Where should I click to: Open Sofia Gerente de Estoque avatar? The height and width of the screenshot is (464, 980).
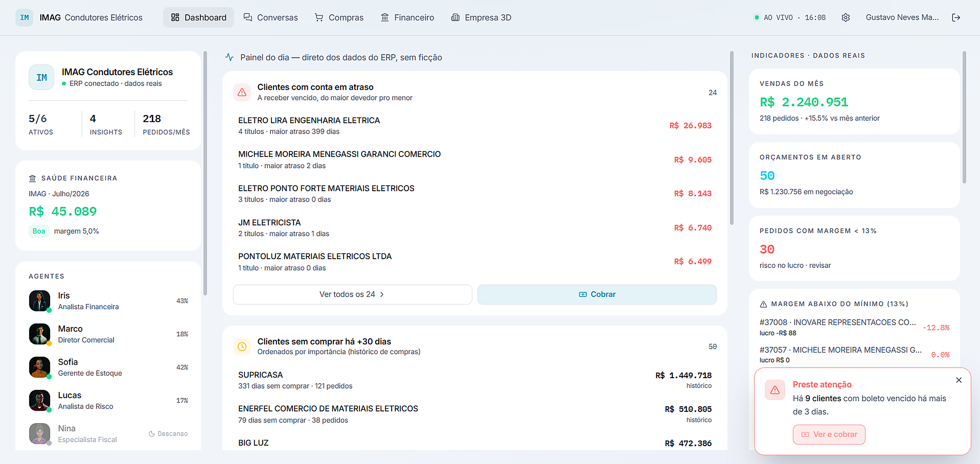[40, 367]
